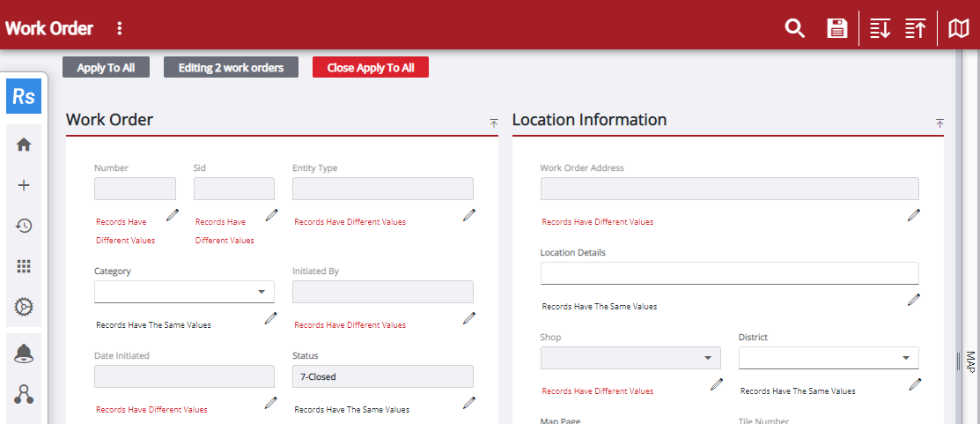Open the history clock icon in sidebar

click(x=25, y=226)
